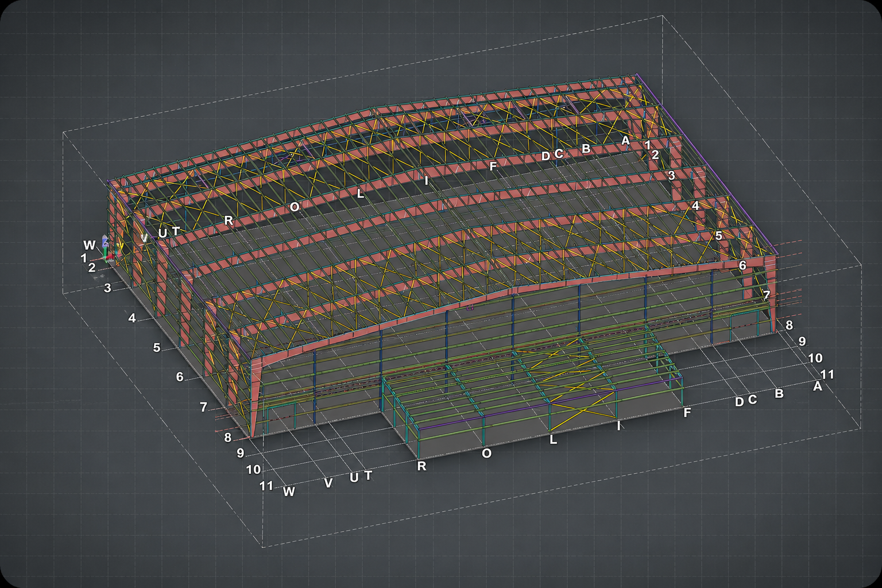This screenshot has height=588, width=882.
Task: Click grid label 11 adjacent to label W
Action: [x=266, y=486]
